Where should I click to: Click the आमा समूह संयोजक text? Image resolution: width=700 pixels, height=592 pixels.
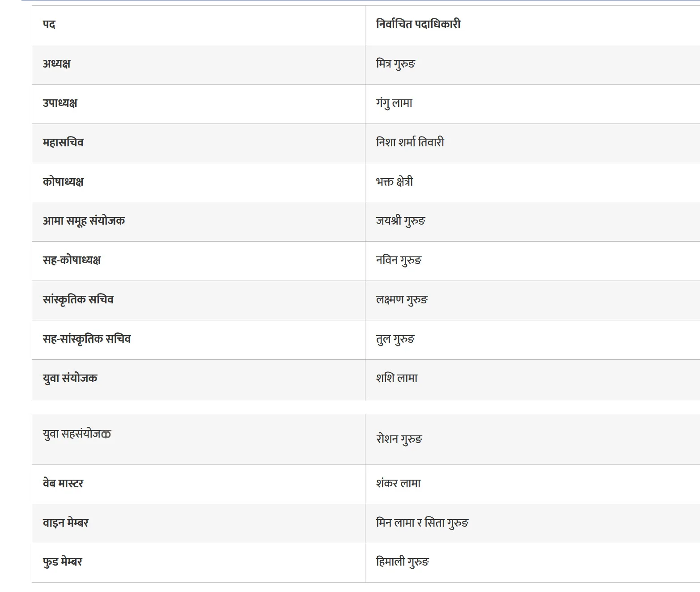[x=84, y=221]
